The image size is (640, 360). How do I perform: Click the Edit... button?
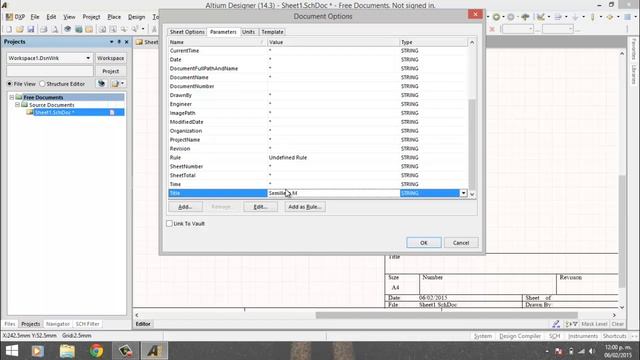[260, 207]
